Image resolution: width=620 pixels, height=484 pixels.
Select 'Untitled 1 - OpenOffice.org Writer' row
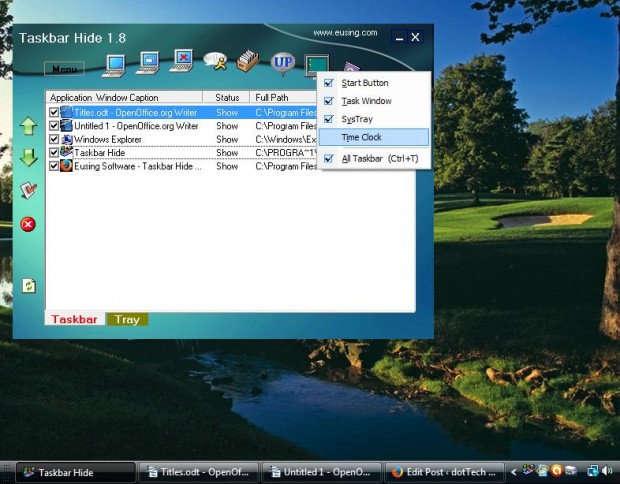pyautogui.click(x=136, y=126)
